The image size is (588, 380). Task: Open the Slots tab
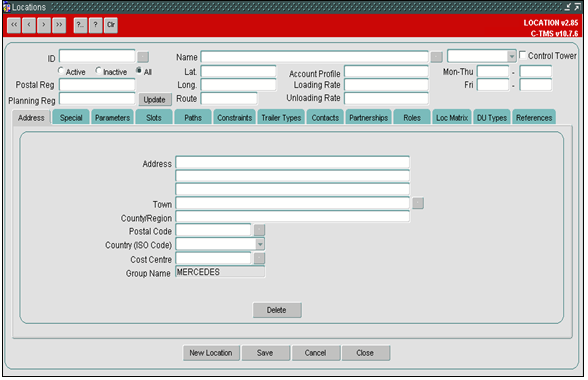coord(154,118)
